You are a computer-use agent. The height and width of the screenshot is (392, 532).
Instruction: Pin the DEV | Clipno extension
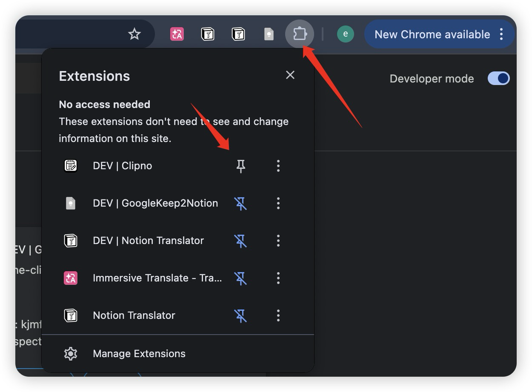pyautogui.click(x=241, y=166)
